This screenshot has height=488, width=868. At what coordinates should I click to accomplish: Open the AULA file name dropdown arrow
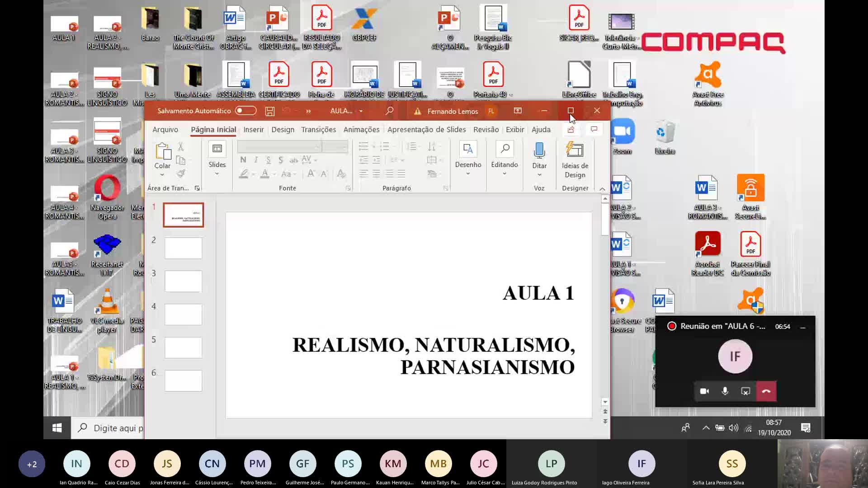point(361,111)
